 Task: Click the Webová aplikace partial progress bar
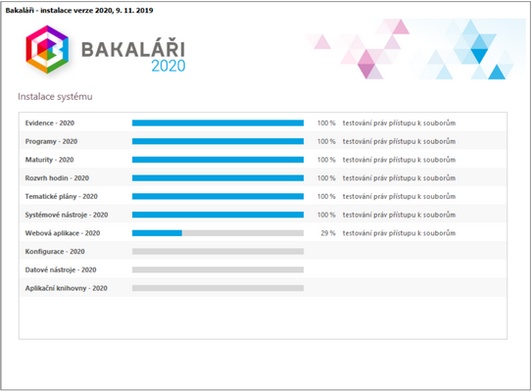point(218,233)
